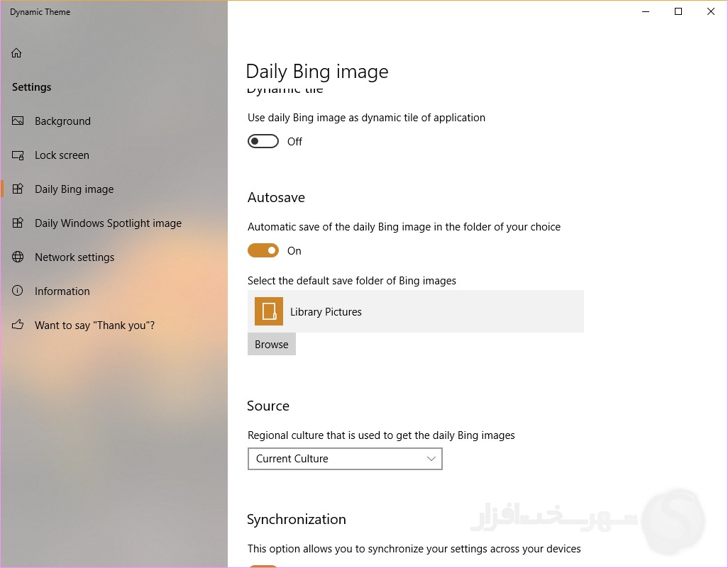Open the Current Culture dropdown

pyautogui.click(x=344, y=459)
